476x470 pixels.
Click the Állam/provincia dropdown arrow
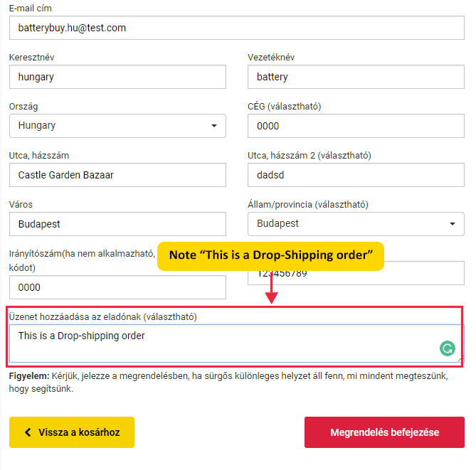[453, 225]
